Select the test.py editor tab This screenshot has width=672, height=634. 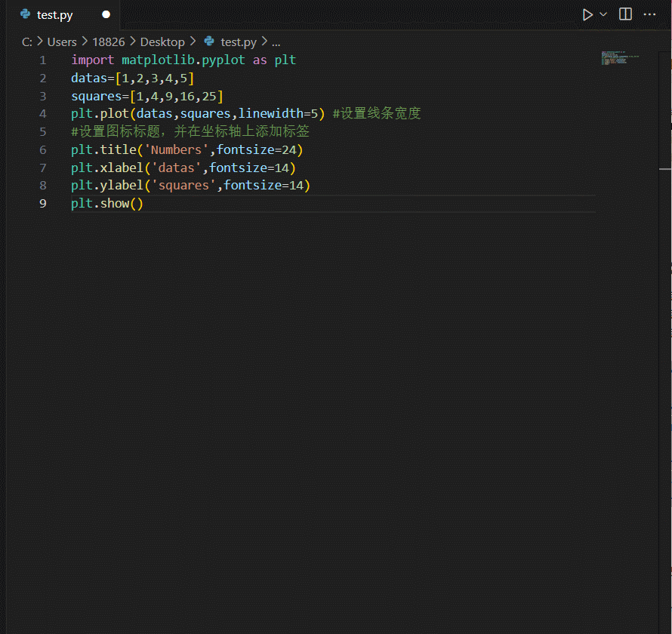63,15
